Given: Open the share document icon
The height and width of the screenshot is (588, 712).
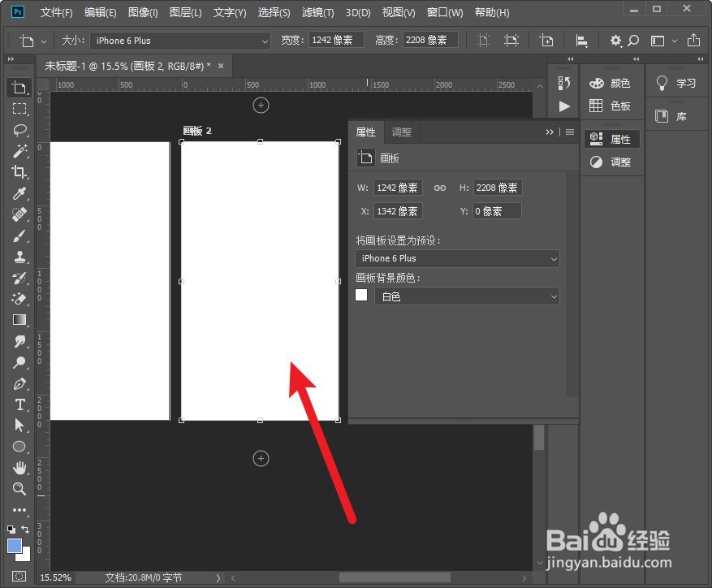Looking at the screenshot, I should (693, 40).
